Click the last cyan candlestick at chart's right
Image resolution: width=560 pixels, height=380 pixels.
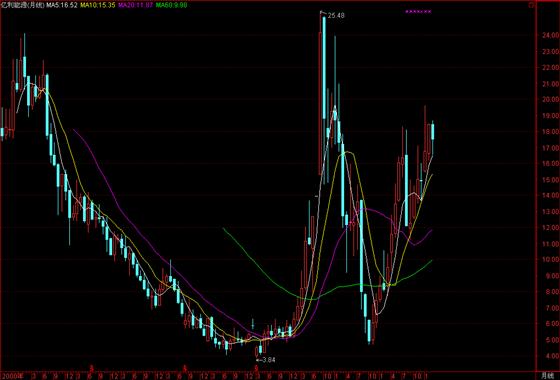432,131
